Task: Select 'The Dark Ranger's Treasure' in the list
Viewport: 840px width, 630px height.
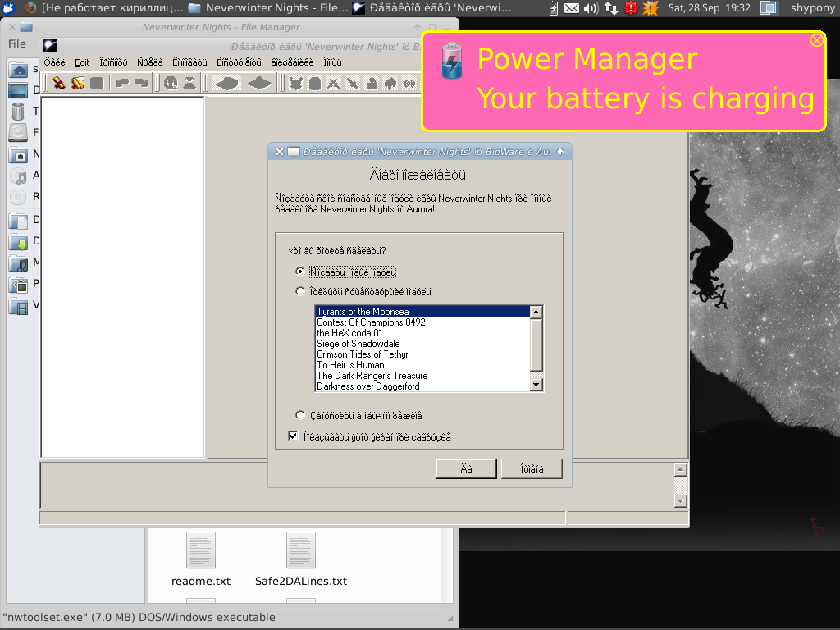Action: point(422,376)
